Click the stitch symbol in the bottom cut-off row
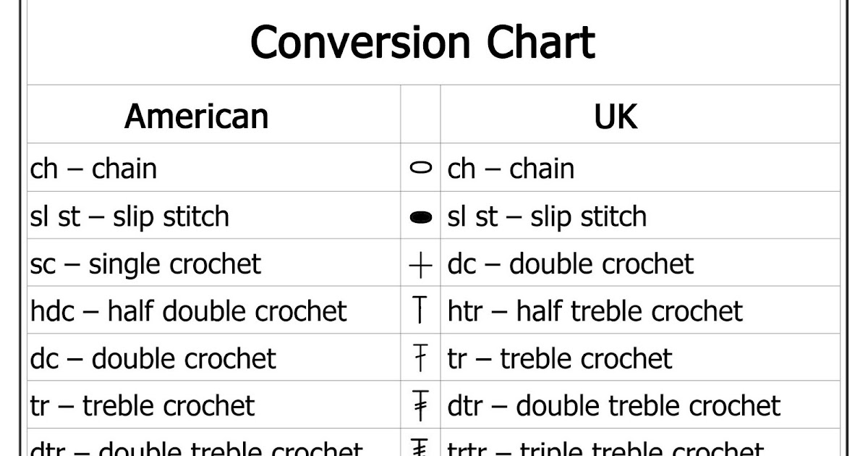The height and width of the screenshot is (456, 868). (x=420, y=447)
